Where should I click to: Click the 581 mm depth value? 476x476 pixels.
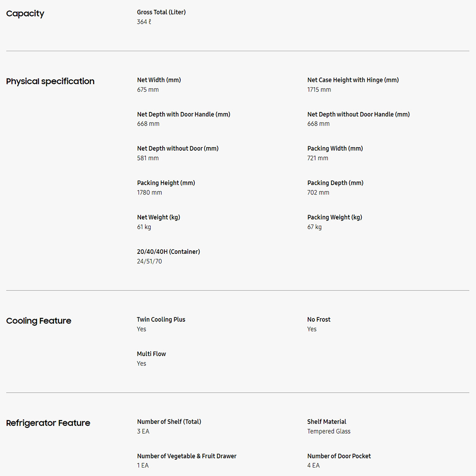148,158
